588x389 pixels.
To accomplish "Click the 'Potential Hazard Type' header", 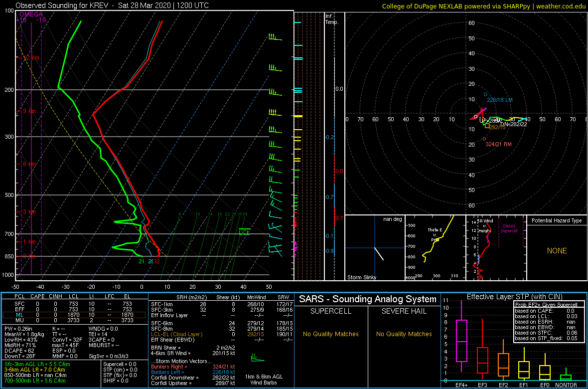I will tap(557, 221).
